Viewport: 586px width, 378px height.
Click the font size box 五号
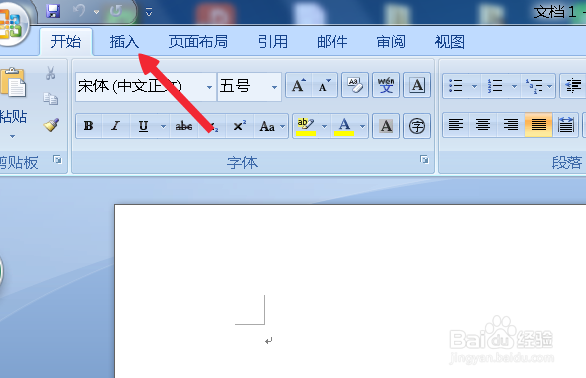[x=243, y=87]
